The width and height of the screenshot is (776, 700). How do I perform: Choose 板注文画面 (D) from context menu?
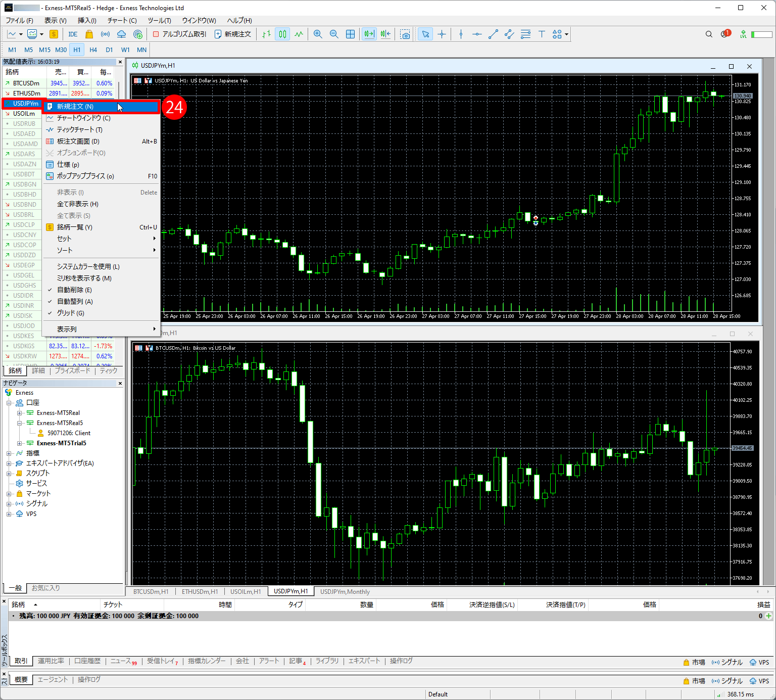pos(101,142)
